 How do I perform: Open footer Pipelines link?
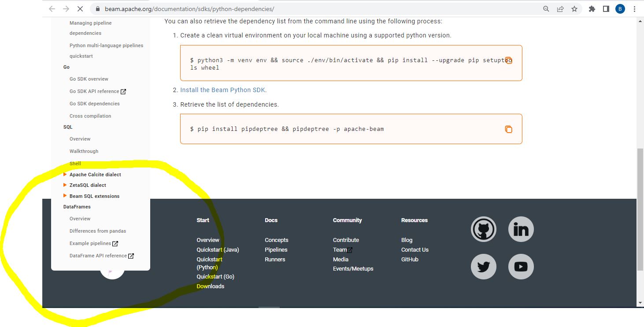click(276, 250)
